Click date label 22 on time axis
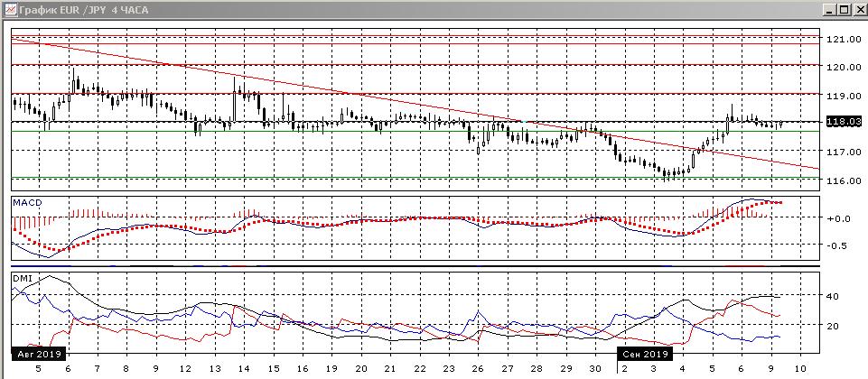The image size is (868, 379). click(x=420, y=368)
